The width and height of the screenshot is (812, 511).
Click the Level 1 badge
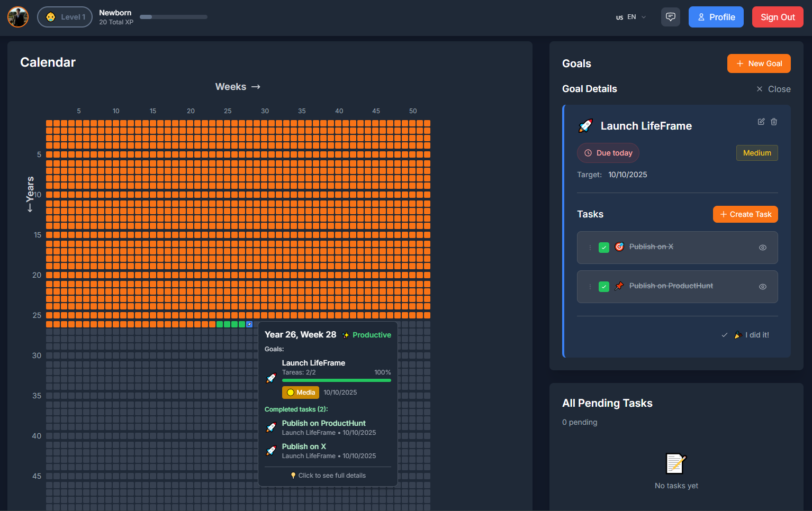tap(65, 17)
